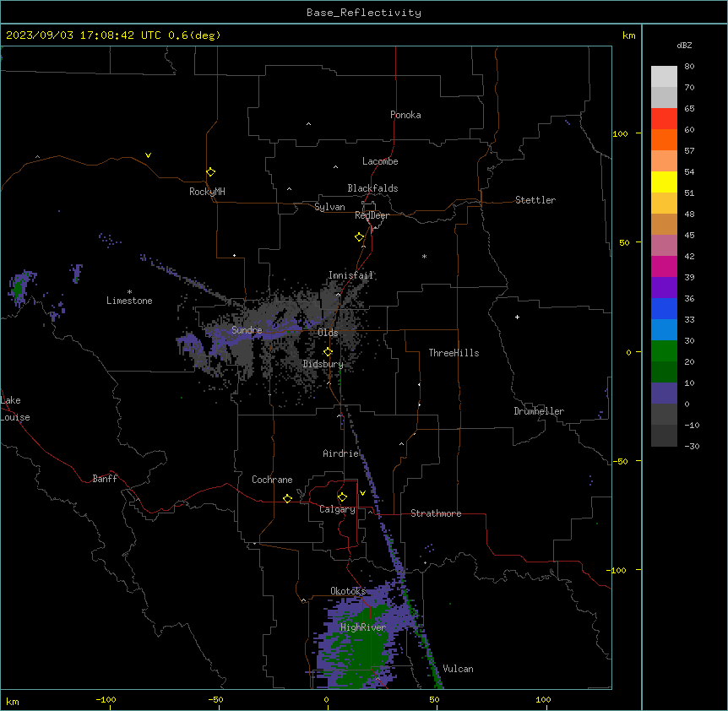Click the yellow diamond marker above RockyMH
Screen dimensions: 728x711
pos(211,172)
